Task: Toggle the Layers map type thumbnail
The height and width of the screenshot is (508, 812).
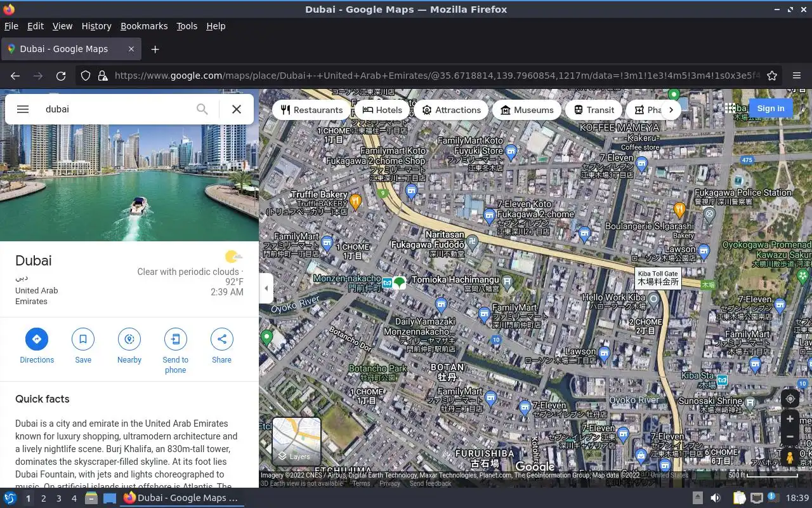Action: (x=296, y=441)
